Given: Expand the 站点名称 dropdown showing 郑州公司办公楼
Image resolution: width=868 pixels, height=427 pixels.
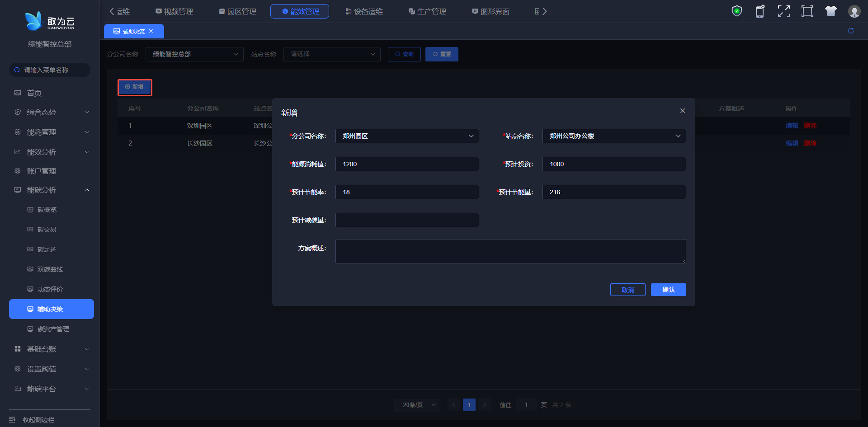Looking at the screenshot, I should click(614, 136).
